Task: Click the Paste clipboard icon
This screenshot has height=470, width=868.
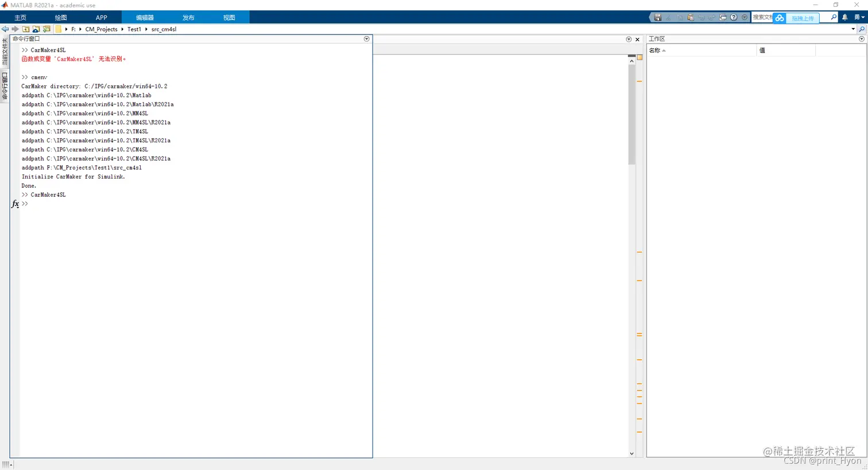Action: click(691, 18)
